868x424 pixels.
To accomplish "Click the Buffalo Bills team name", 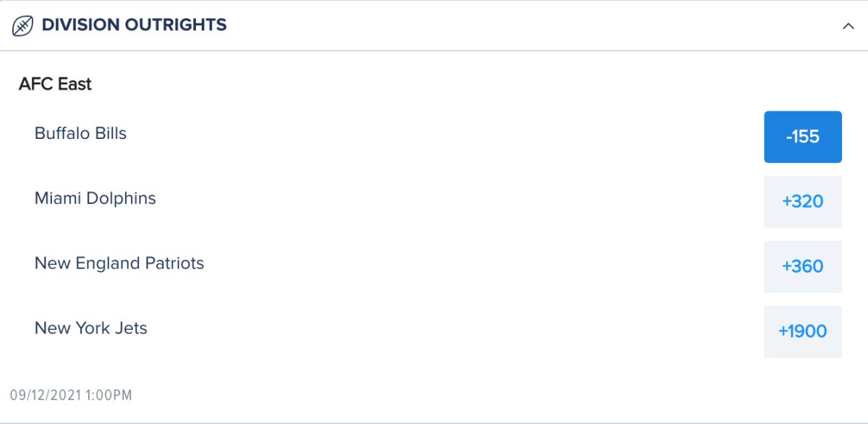I will 80,134.
